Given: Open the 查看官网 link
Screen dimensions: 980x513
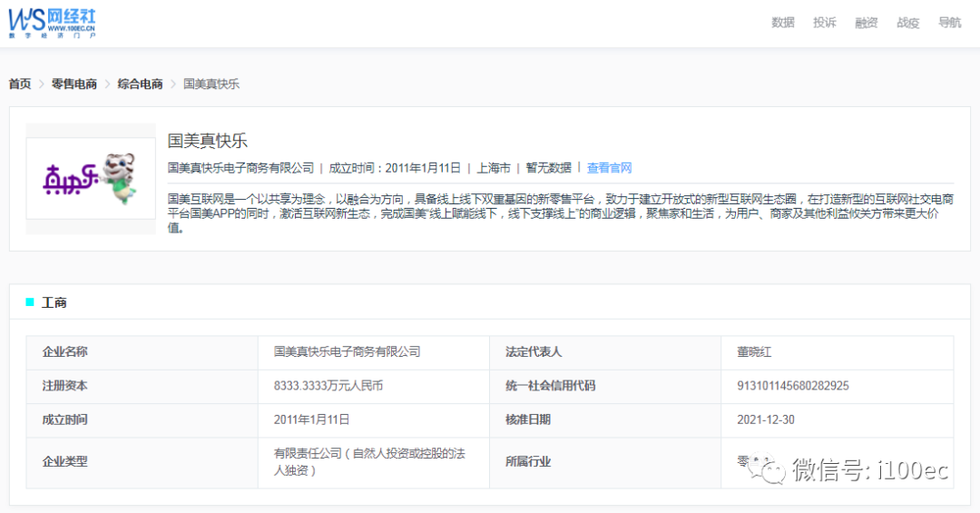Looking at the screenshot, I should (610, 168).
